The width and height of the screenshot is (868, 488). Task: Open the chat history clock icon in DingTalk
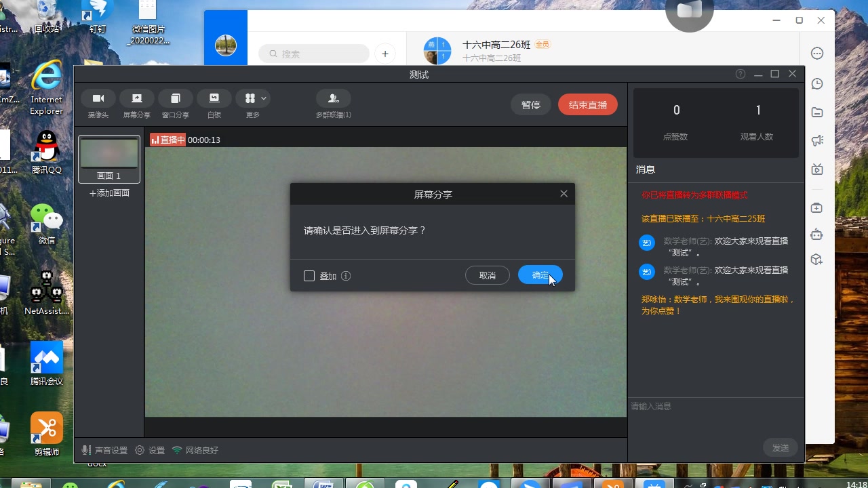pos(817,84)
